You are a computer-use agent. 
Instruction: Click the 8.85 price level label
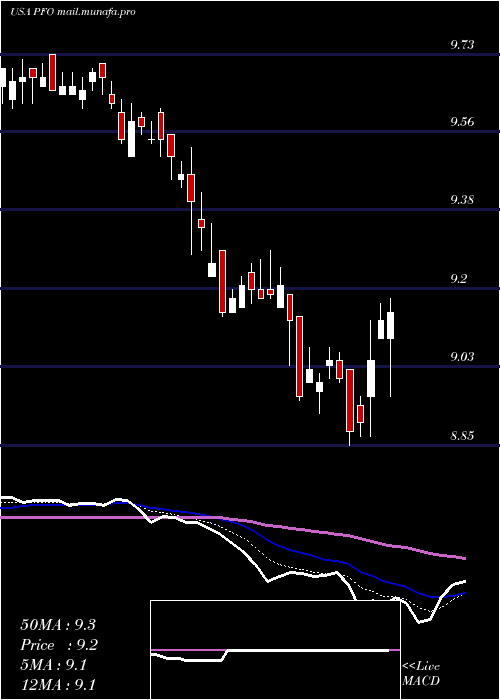tap(462, 435)
